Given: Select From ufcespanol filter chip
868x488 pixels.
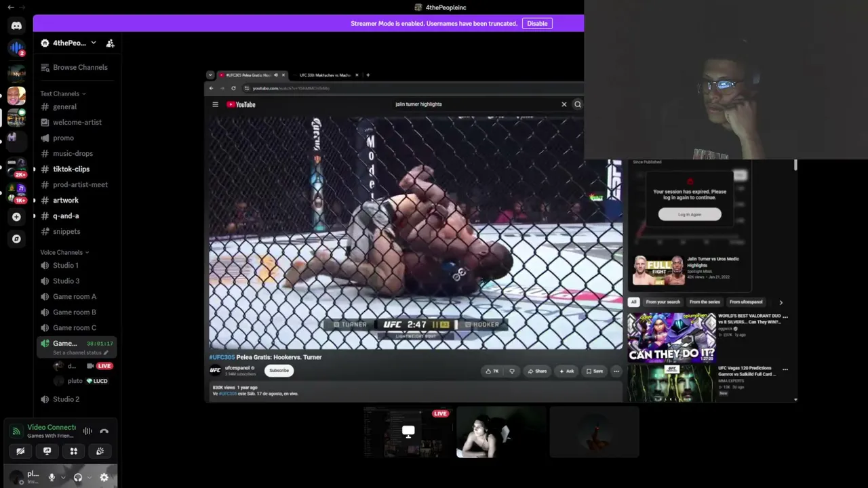Looking at the screenshot, I should coord(746,302).
